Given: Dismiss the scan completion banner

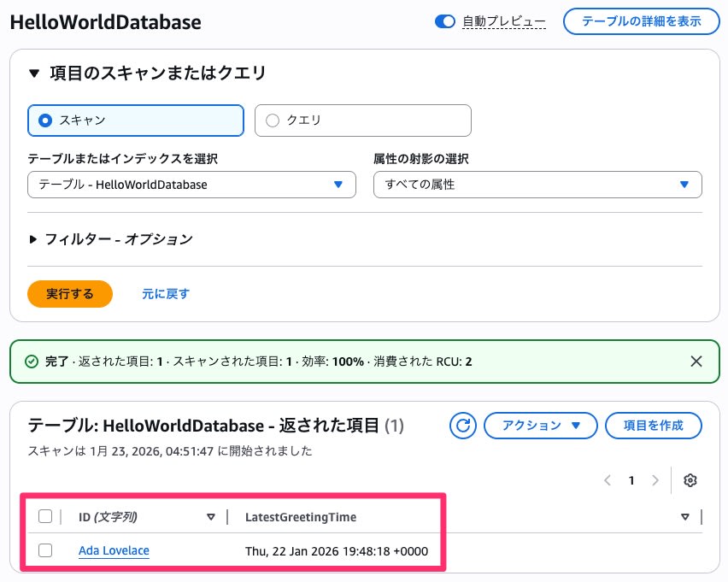Looking at the screenshot, I should pyautogui.click(x=696, y=362).
